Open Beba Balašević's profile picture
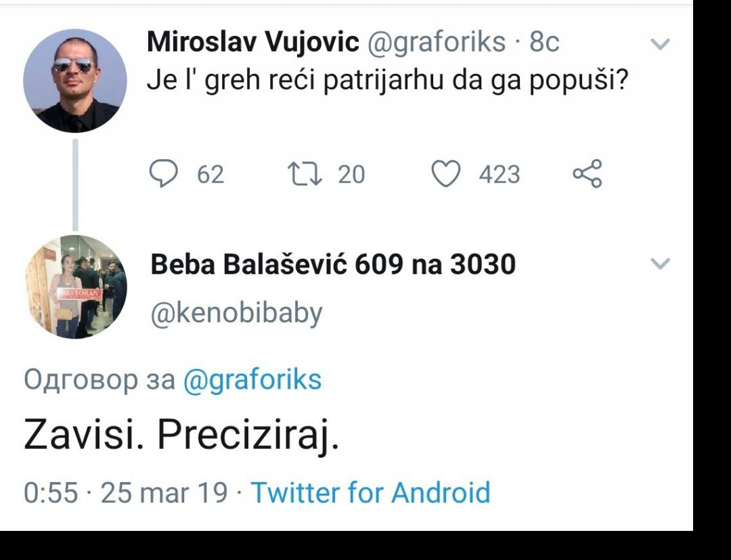Image resolution: width=731 pixels, height=560 pixels. 76,286
